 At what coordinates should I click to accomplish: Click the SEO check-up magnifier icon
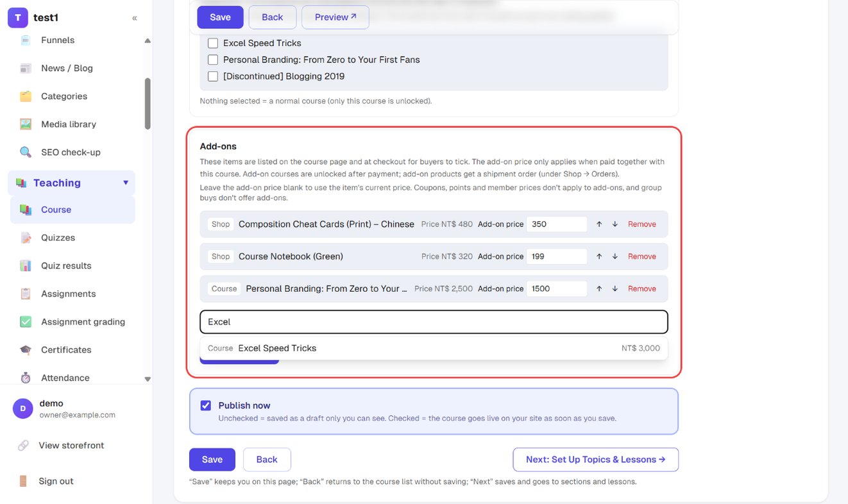(x=26, y=152)
